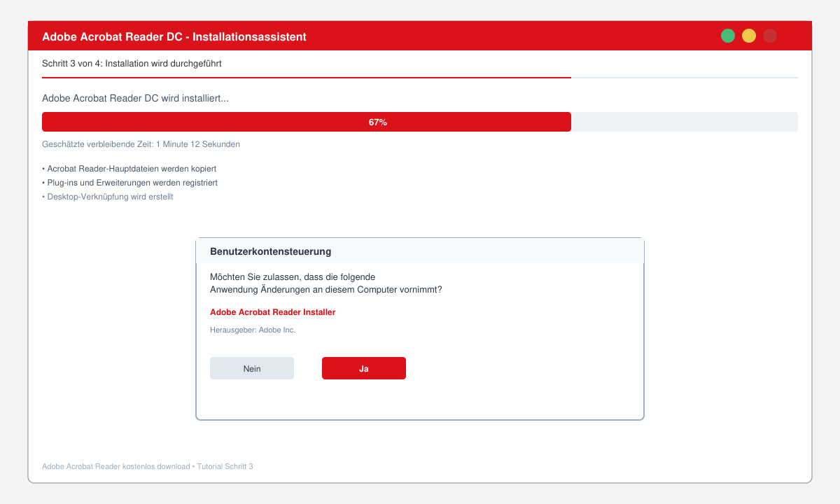Image resolution: width=840 pixels, height=504 pixels.
Task: Click 'Acrobat Reader-Hauptdateien werden kopiert' list item
Action: tap(129, 169)
